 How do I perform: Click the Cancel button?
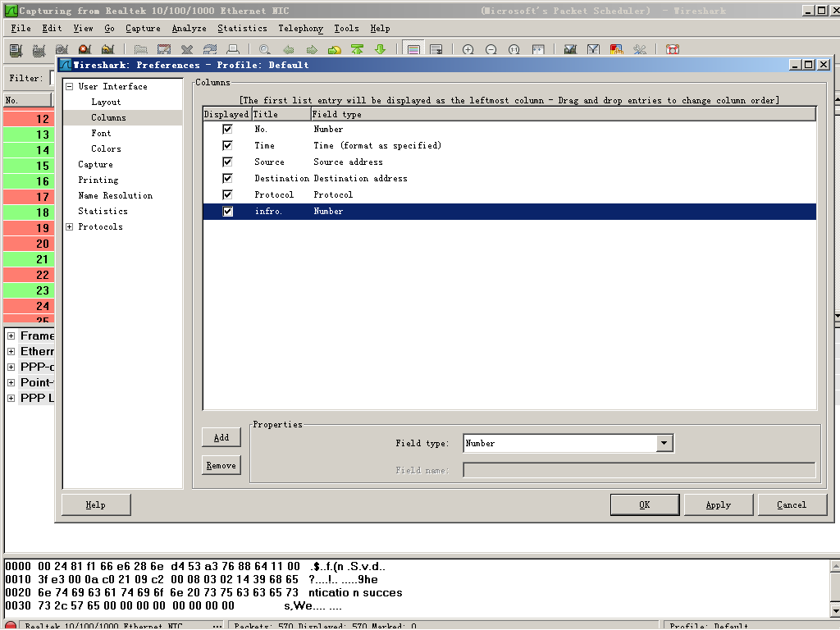[792, 504]
